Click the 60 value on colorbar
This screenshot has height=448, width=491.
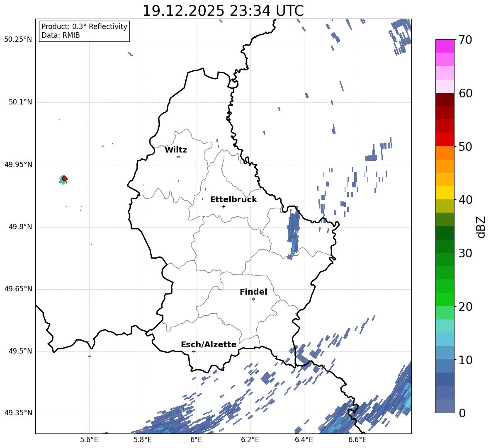click(465, 93)
